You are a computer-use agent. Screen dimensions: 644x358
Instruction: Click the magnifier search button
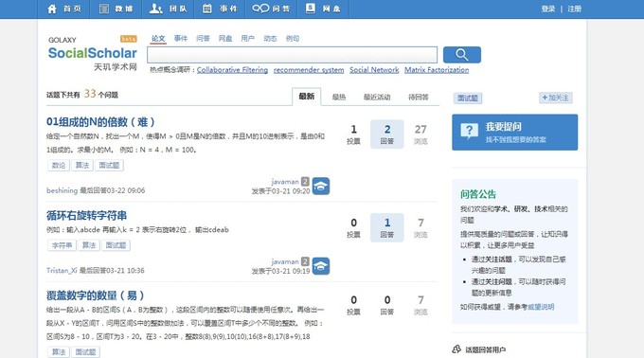[462, 55]
